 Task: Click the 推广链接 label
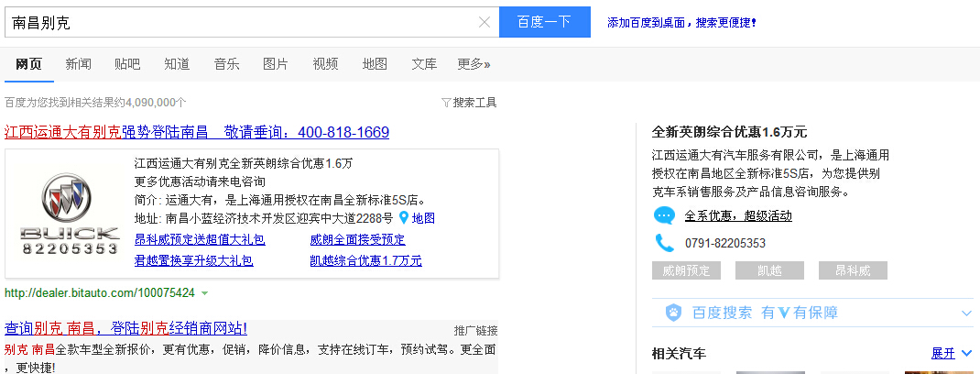pyautogui.click(x=475, y=331)
